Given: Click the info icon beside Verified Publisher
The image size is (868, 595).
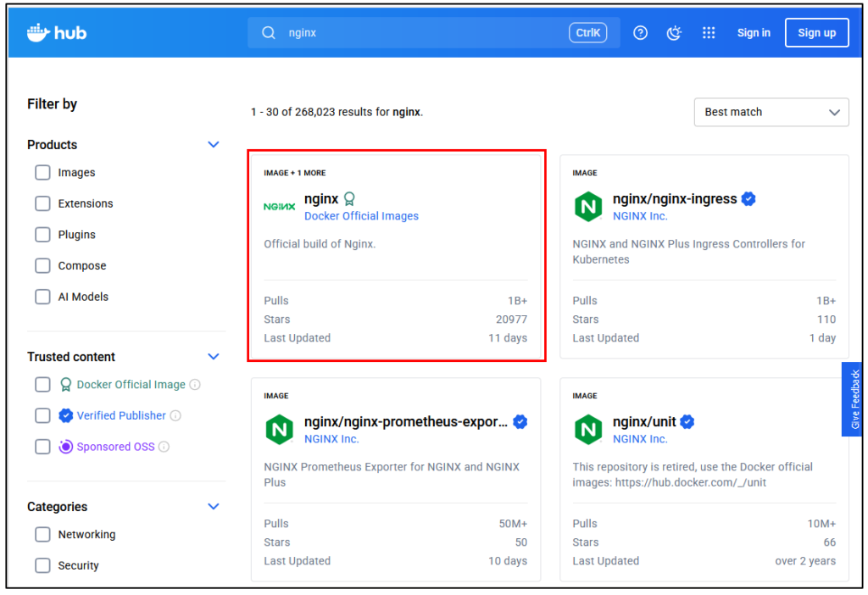Looking at the screenshot, I should pyautogui.click(x=175, y=415).
